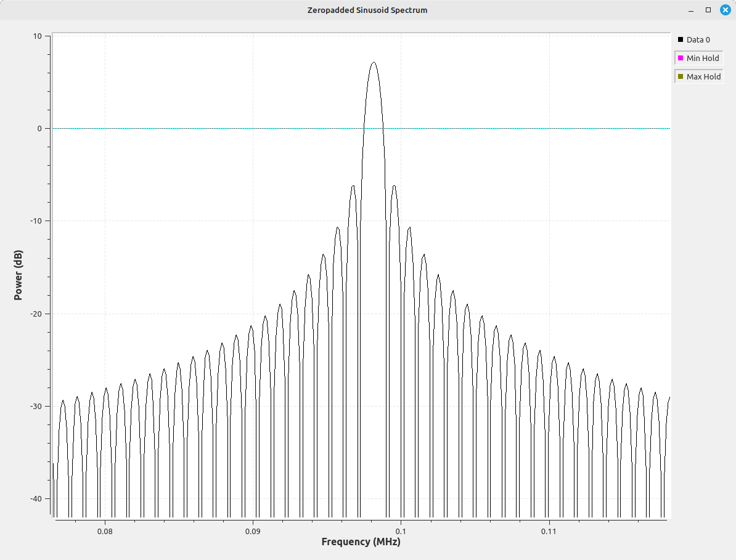The height and width of the screenshot is (560, 736).
Task: Click first sidelobe peak left of main lobe
Action: tap(353, 185)
